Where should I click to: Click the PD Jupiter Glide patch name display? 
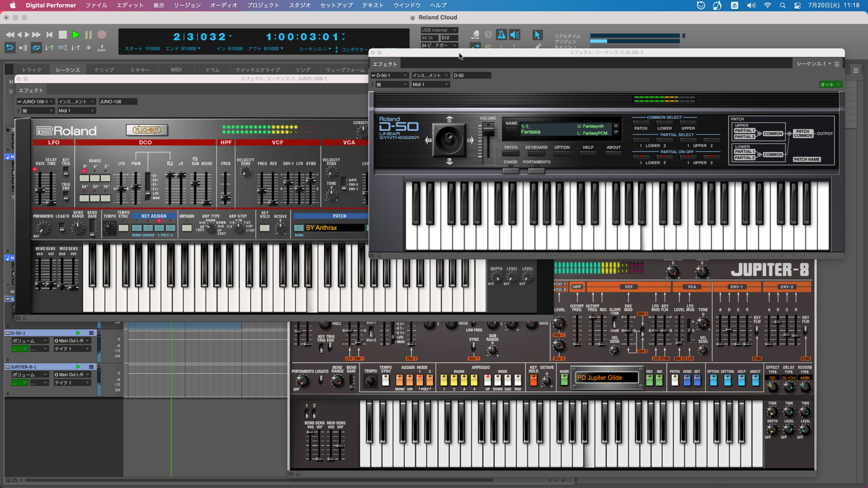pyautogui.click(x=607, y=378)
